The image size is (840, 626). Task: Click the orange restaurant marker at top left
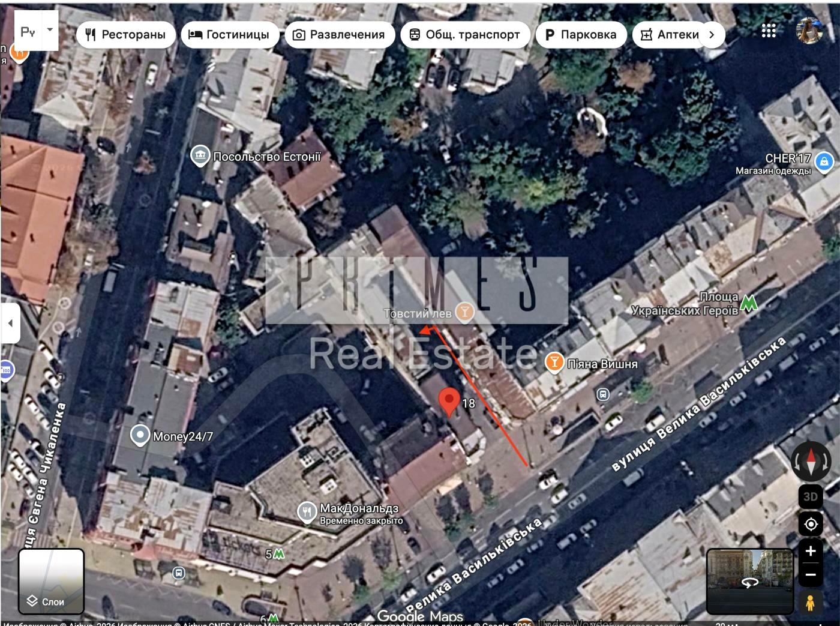(x=20, y=52)
